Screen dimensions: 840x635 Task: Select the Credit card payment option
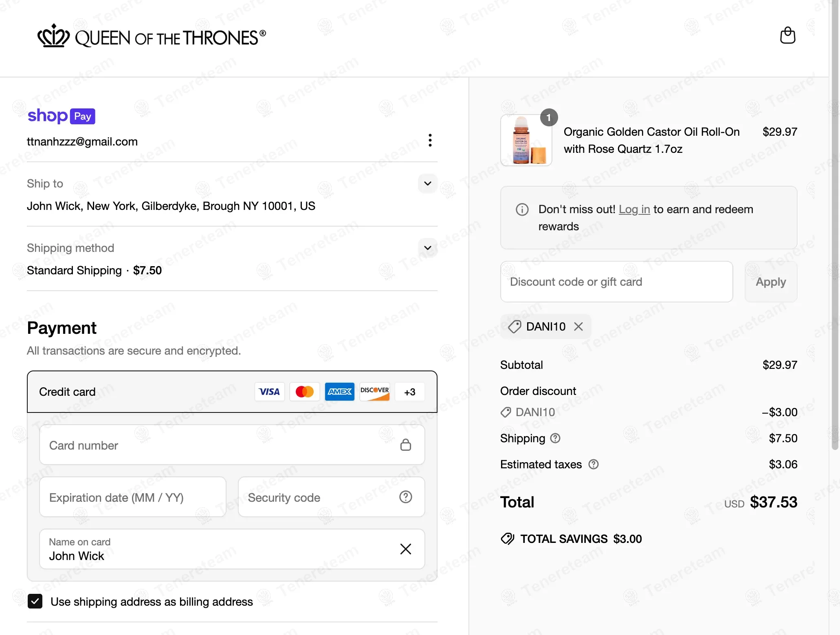67,392
